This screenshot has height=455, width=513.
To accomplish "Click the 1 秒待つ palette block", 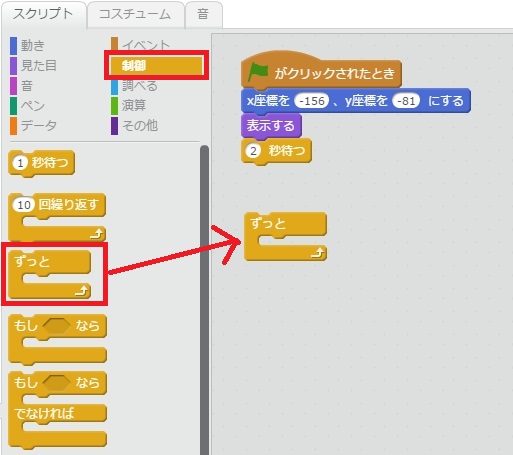I will coord(42,163).
